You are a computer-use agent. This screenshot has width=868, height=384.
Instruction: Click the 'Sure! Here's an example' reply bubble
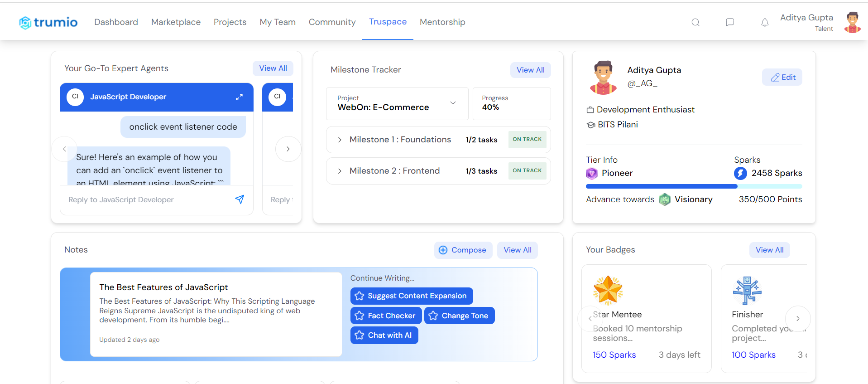coord(149,166)
